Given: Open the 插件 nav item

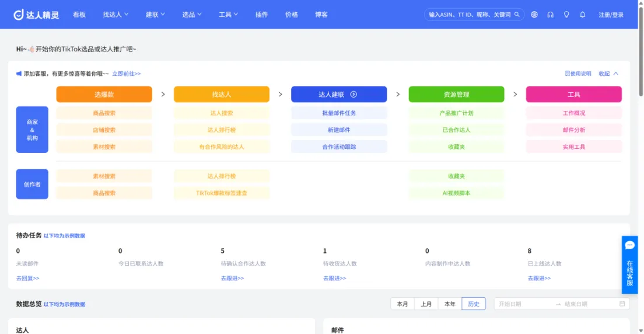Looking at the screenshot, I should (x=261, y=15).
